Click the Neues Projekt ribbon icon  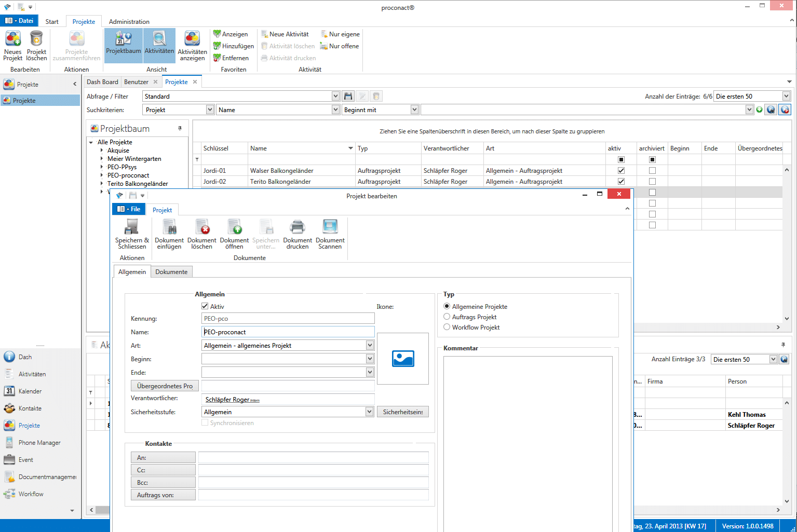(13, 46)
